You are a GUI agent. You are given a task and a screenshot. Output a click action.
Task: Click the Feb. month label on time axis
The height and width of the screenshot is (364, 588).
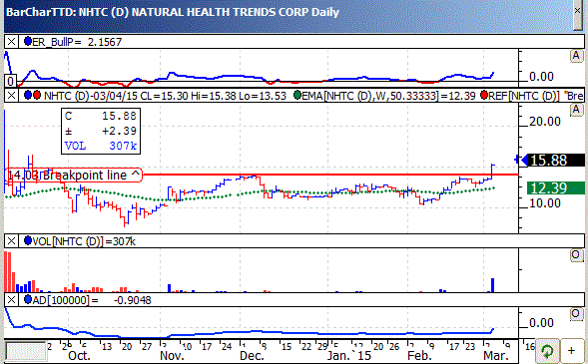(x=419, y=355)
